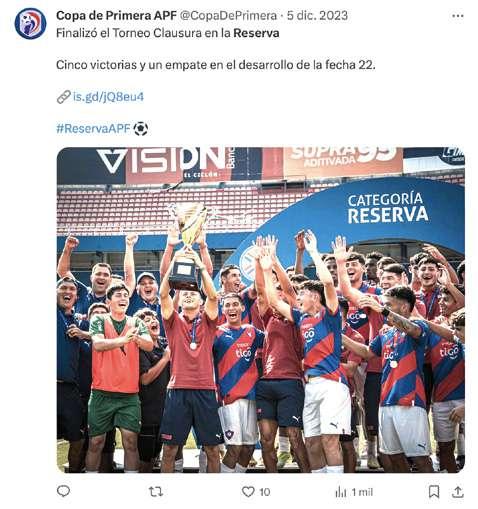Open the 5 dic. 2023 timestamp
Viewport: 478px width, 509px height.
(x=318, y=15)
